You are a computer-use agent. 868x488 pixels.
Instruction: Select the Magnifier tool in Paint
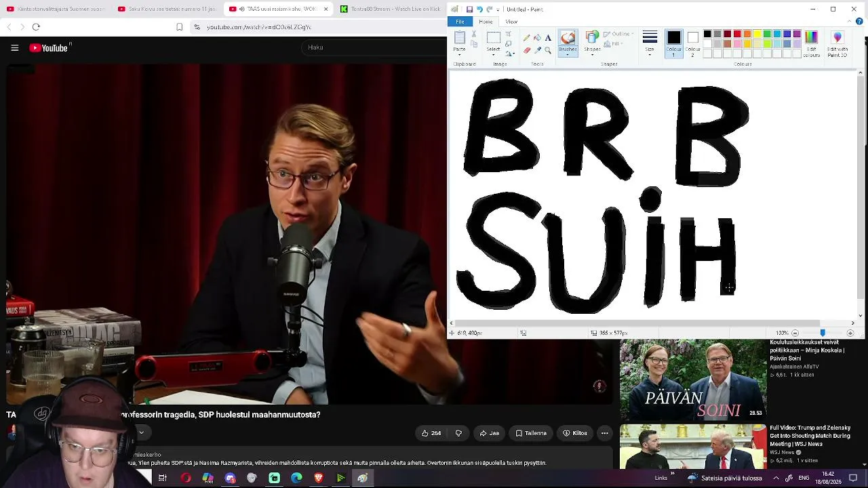tap(548, 50)
